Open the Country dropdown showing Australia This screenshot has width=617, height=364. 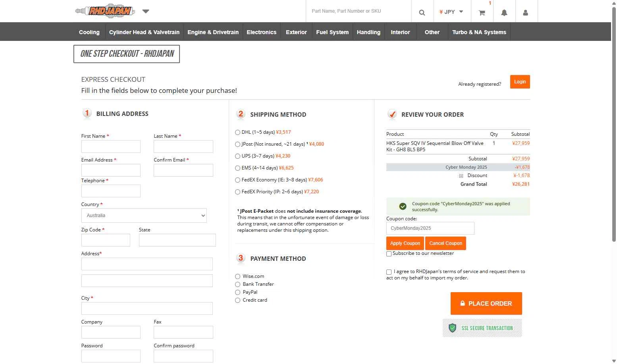144,216
